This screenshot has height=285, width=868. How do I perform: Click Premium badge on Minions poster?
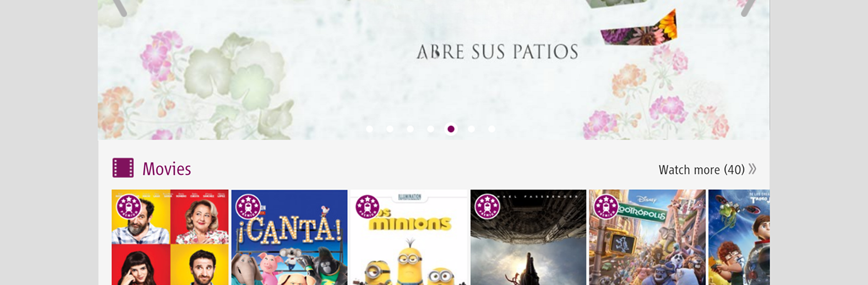click(368, 207)
